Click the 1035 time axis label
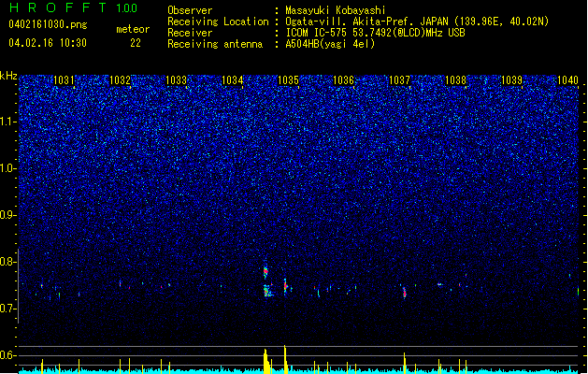 coord(288,80)
